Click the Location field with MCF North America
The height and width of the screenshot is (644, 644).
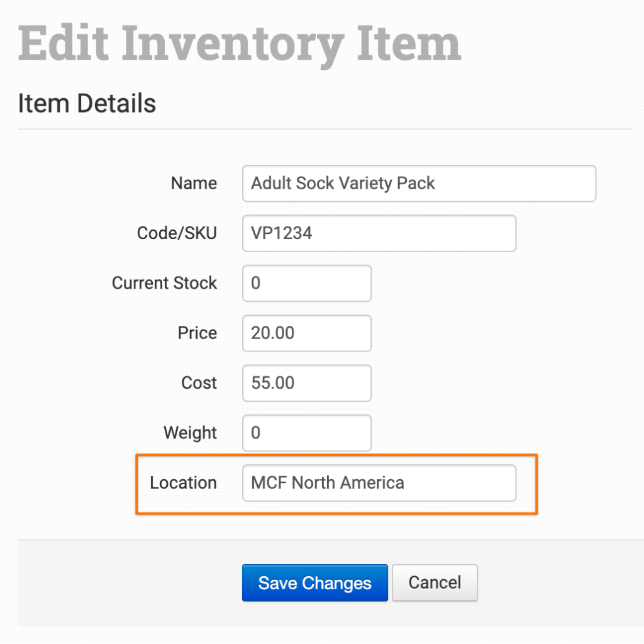pyautogui.click(x=379, y=483)
